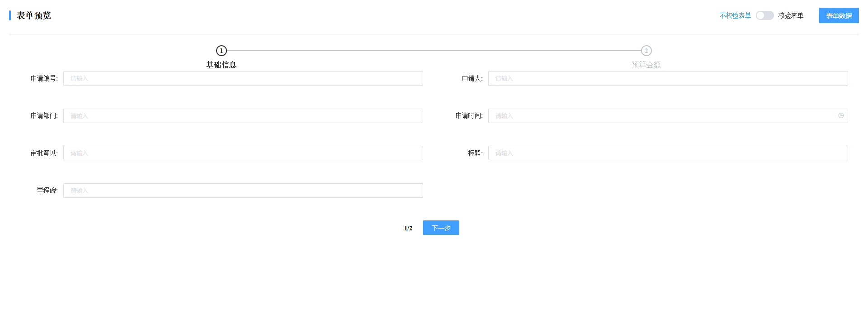Open the 申请时间 time picker field

(668, 116)
